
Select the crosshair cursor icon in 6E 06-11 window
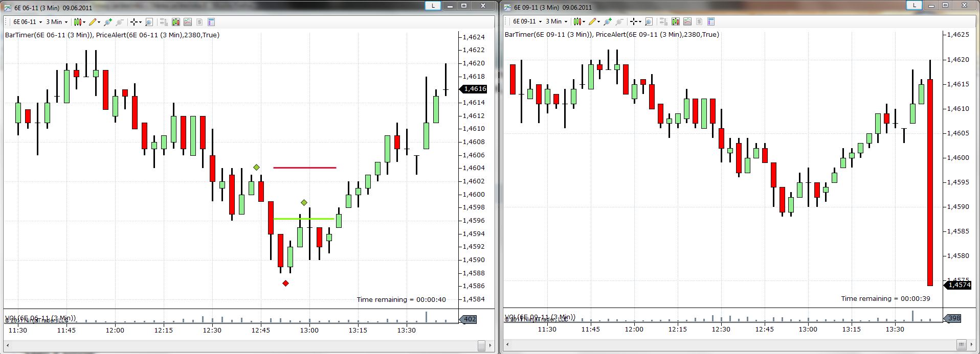click(133, 22)
